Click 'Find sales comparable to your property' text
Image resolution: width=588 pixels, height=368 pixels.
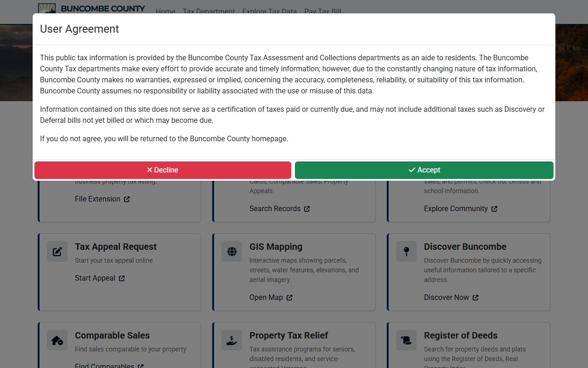130,349
